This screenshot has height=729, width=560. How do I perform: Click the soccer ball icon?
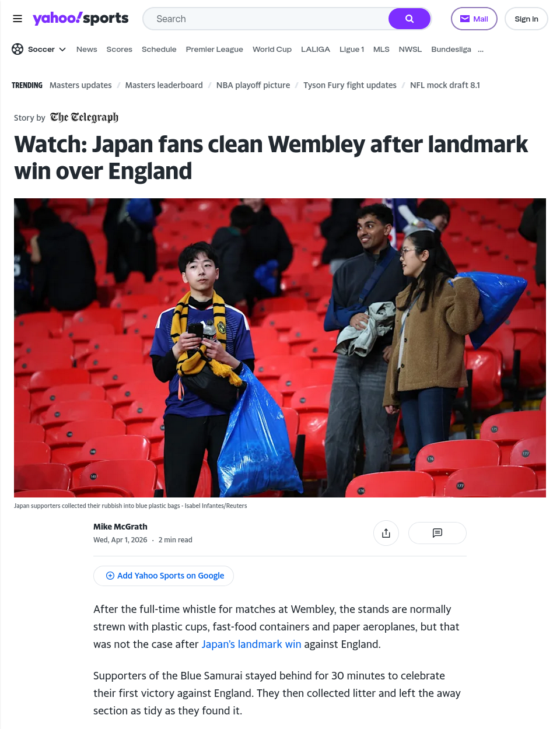(17, 49)
